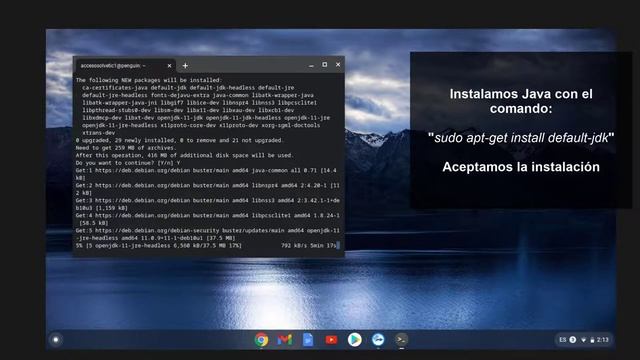Launch YouTube from the shelf
Image resolution: width=640 pixels, height=360 pixels.
[x=331, y=340]
